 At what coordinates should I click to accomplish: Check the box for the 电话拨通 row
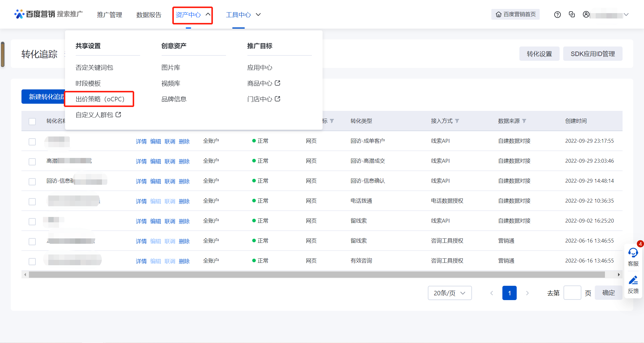[x=32, y=201]
